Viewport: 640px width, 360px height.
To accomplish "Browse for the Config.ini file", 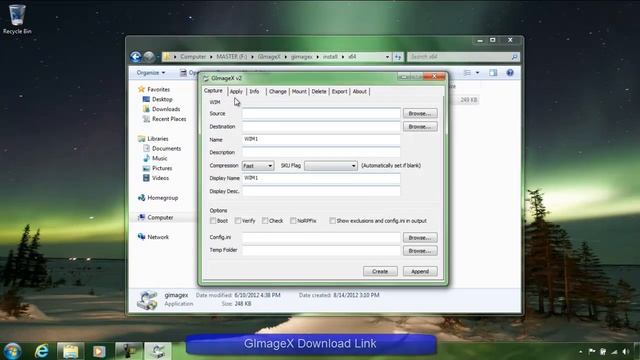I will 420,238.
